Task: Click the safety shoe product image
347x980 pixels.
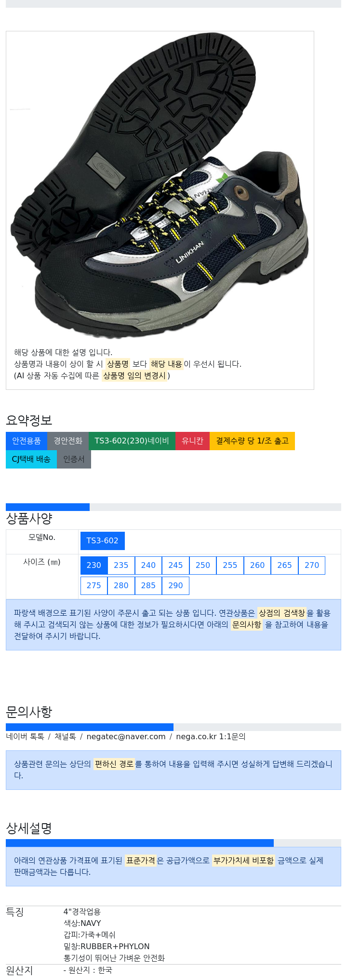Action: click(160, 186)
